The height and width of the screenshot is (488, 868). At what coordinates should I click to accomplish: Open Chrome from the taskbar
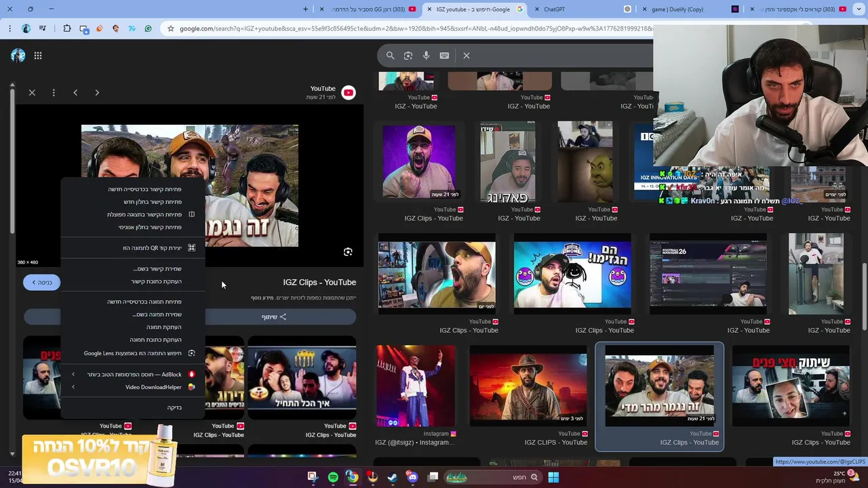[x=353, y=477]
